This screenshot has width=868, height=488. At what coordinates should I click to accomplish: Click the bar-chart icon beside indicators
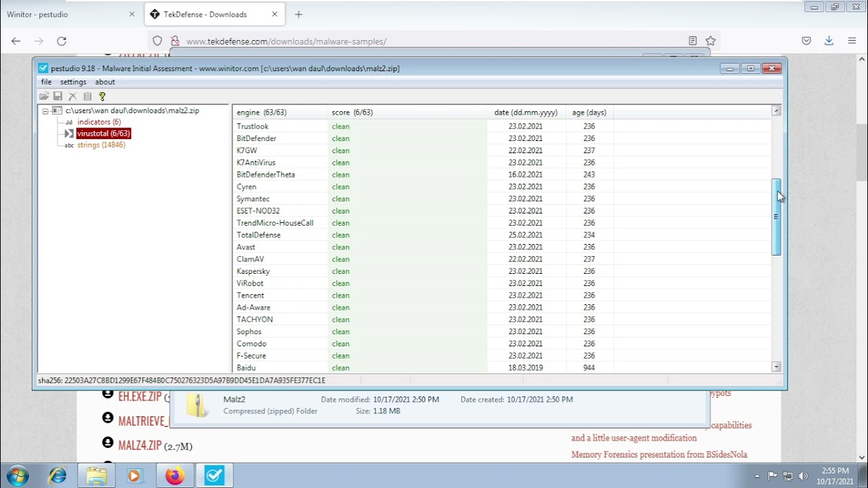69,122
